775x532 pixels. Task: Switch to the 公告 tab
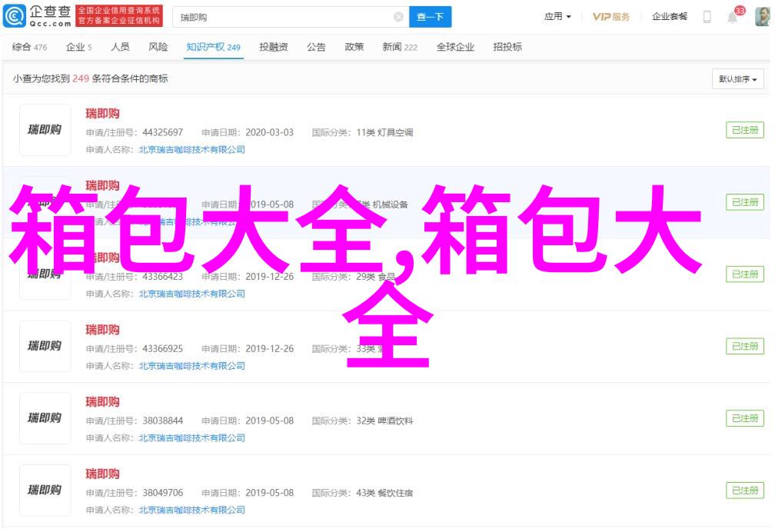tap(316, 47)
